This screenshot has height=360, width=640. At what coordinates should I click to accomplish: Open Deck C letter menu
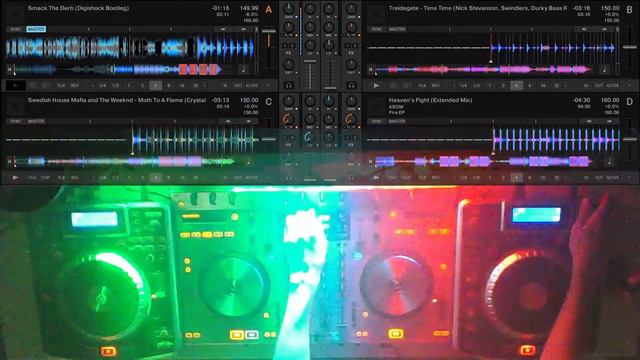click(x=269, y=102)
